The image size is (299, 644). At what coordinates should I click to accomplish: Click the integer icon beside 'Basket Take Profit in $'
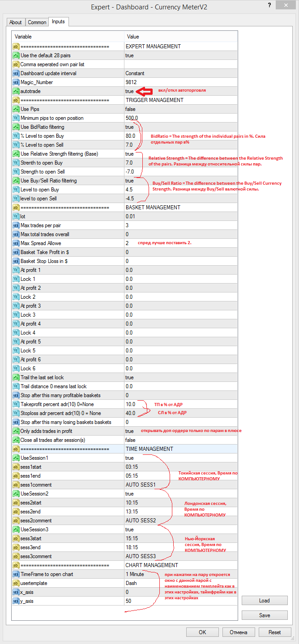tap(16, 252)
